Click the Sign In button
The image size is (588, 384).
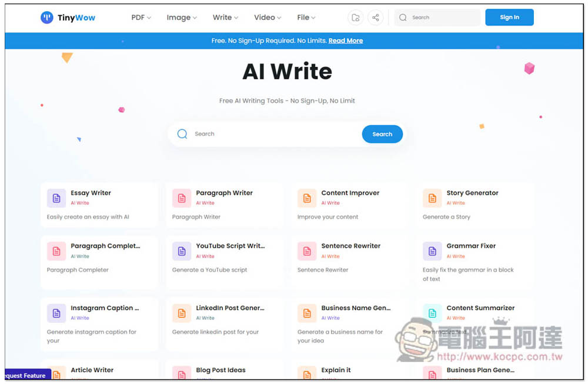509,17
